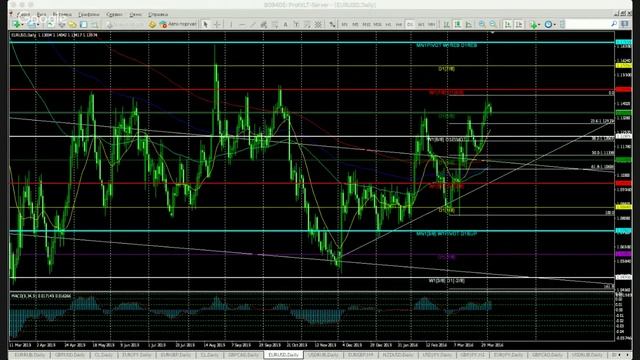Open the Сервис menu

(x=114, y=14)
